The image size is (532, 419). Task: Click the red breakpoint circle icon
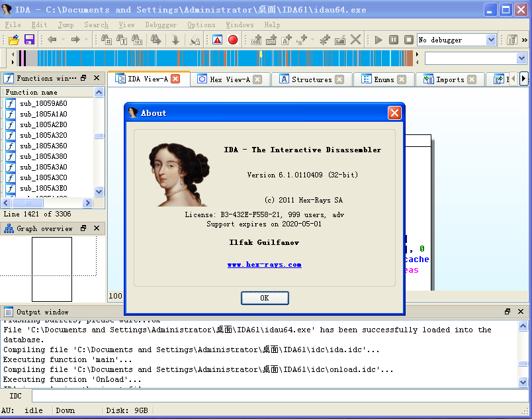pyautogui.click(x=233, y=40)
